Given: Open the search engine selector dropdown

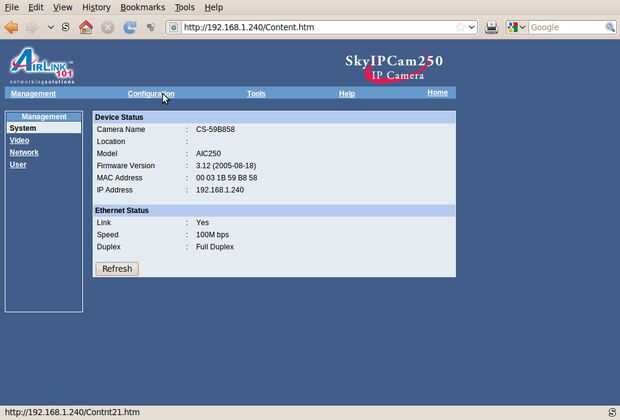Looking at the screenshot, I should (516, 27).
